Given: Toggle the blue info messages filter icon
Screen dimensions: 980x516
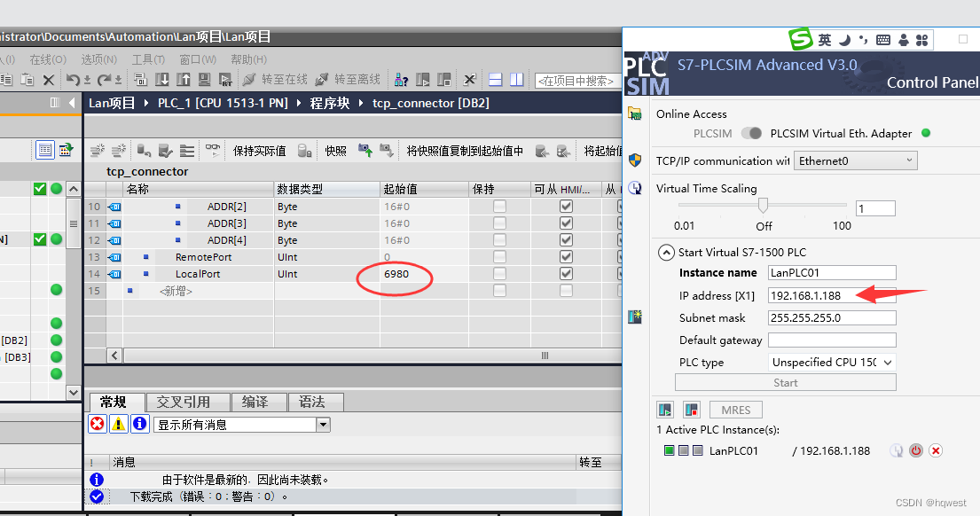Looking at the screenshot, I should 139,424.
